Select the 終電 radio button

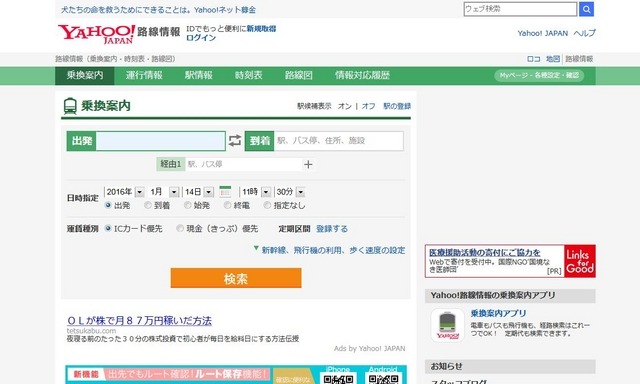coord(227,205)
